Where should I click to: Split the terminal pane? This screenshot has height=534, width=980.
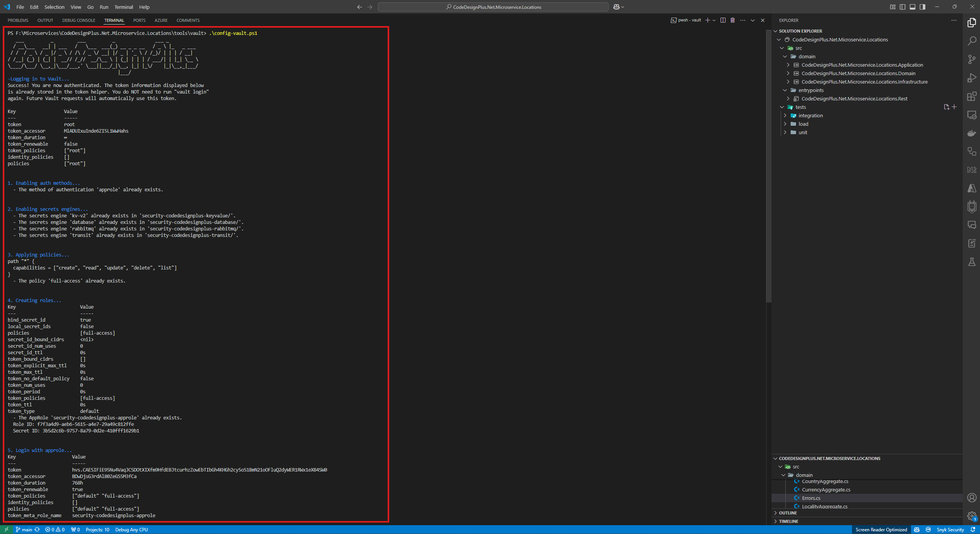pyautogui.click(x=723, y=20)
